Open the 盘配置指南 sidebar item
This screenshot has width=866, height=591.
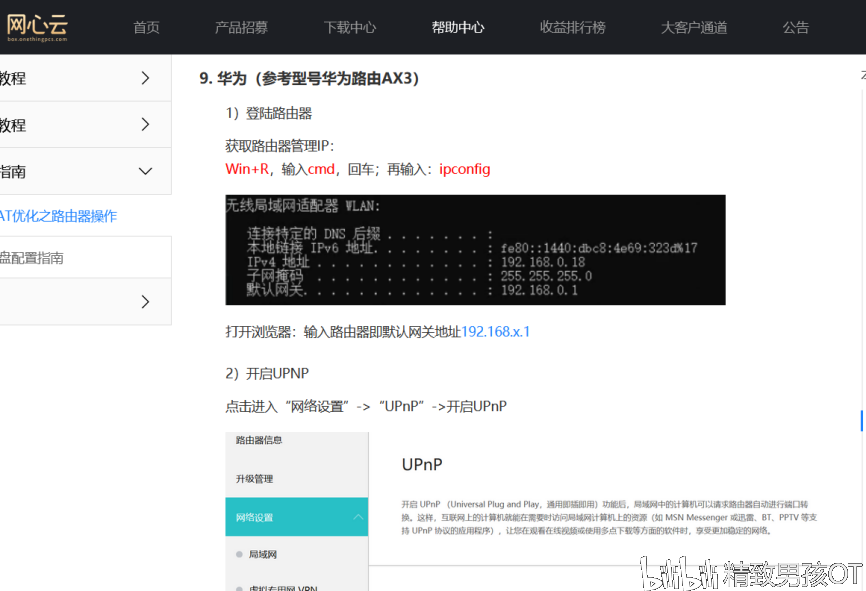point(31,258)
